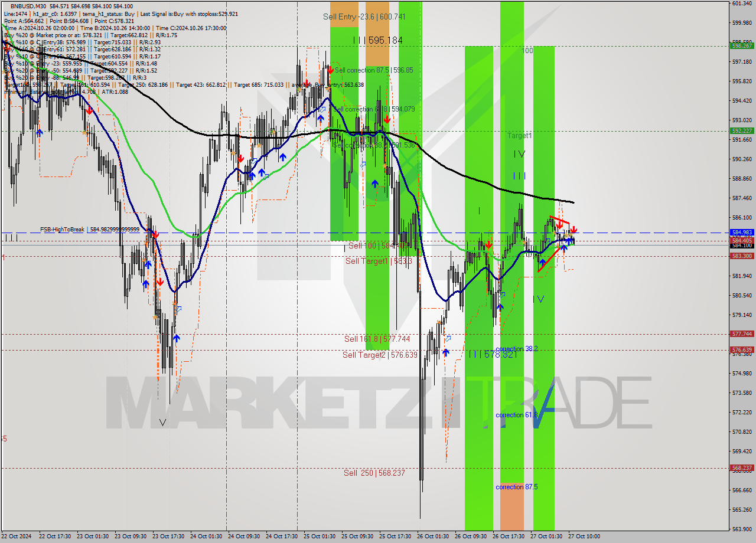This screenshot has width=756, height=543.
Task: Click the 24 Oct 01:30 time axis label
Action: [207, 537]
